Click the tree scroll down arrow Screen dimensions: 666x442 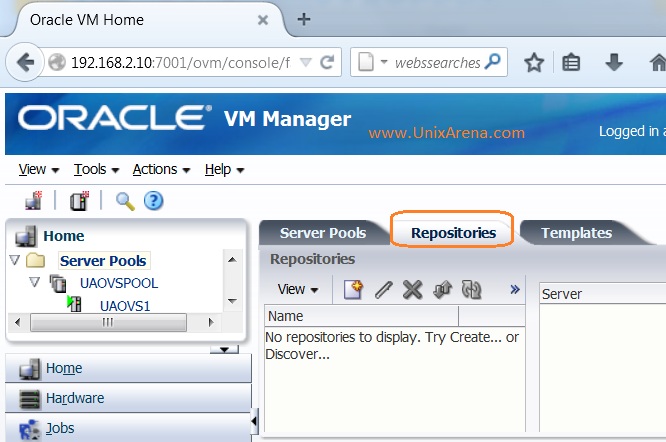point(232,301)
